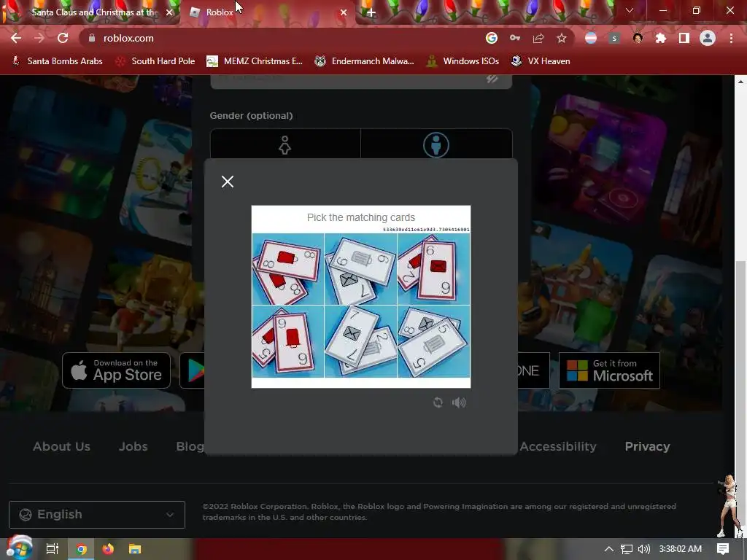Open the volume tray icon
747x560 pixels.
pyautogui.click(x=643, y=549)
